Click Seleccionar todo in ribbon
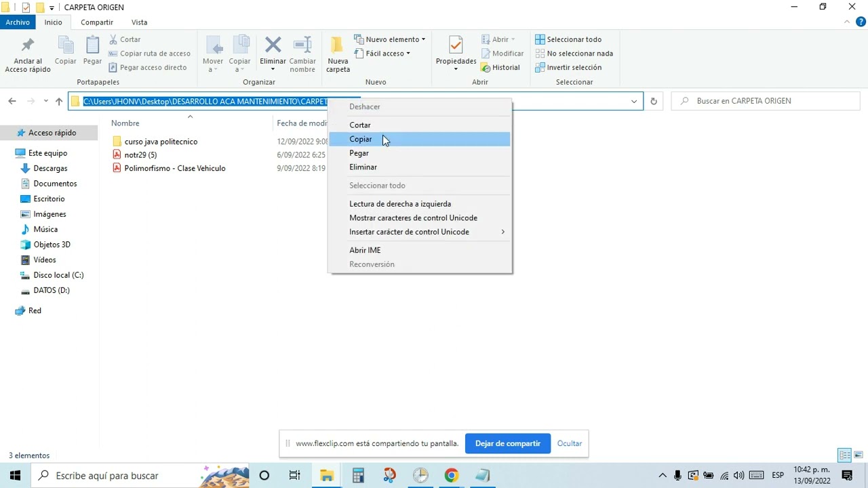The height and width of the screenshot is (488, 868). click(x=568, y=39)
